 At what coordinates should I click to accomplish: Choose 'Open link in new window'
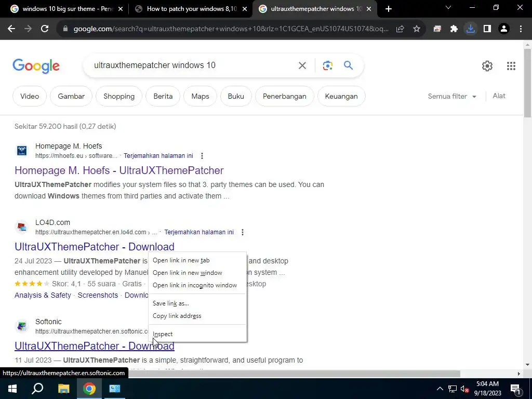[197, 273]
